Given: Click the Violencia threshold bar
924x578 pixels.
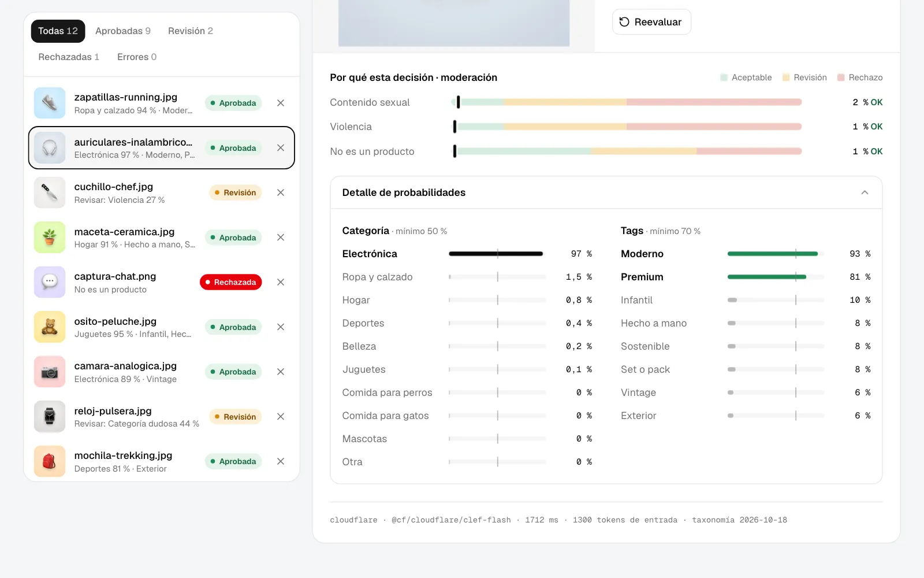Looking at the screenshot, I should [626, 127].
